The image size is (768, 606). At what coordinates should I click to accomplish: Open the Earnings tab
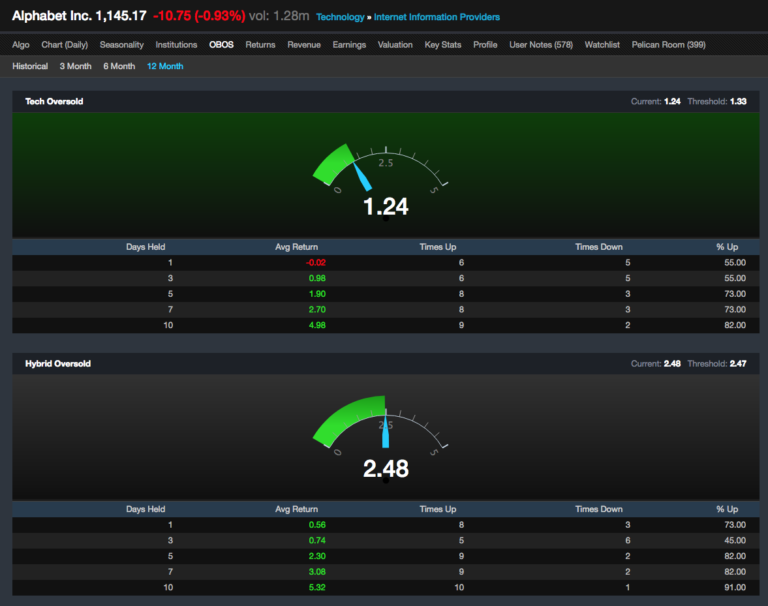(349, 45)
